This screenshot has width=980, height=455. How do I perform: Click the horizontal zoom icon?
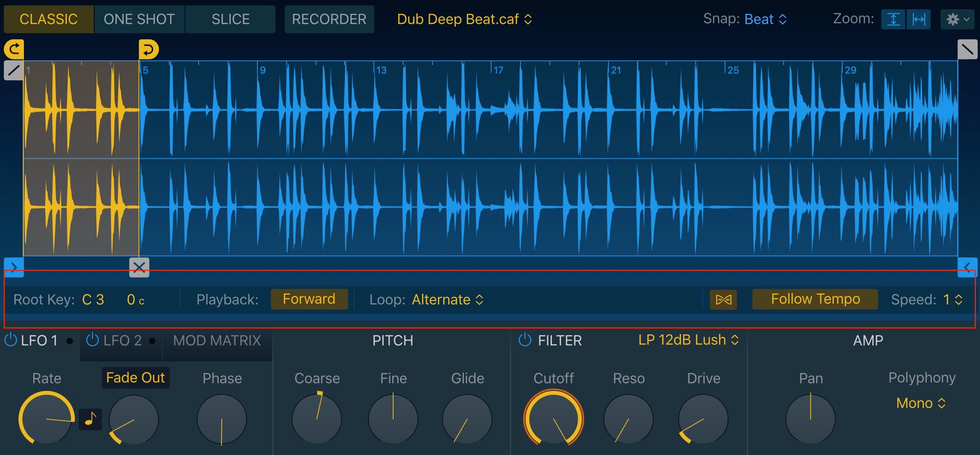(919, 19)
